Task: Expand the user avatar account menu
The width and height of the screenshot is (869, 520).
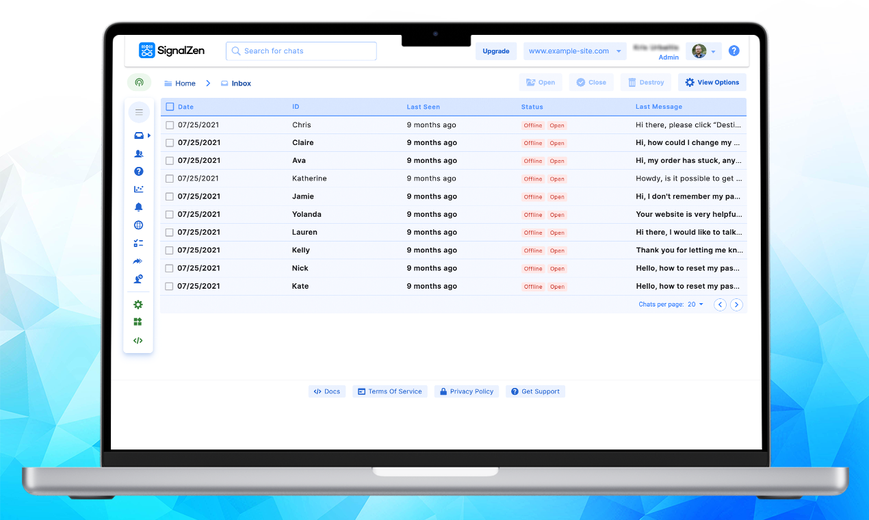Action: point(703,51)
